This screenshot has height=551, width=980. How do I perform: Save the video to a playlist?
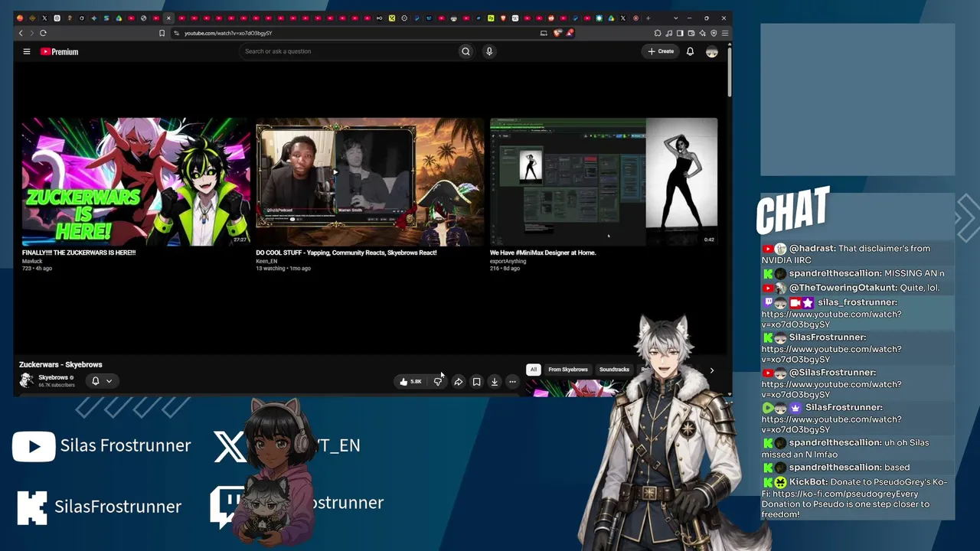[x=476, y=381]
